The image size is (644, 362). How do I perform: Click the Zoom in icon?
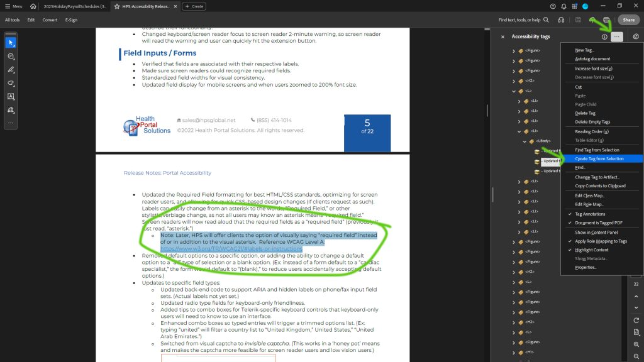pyautogui.click(x=636, y=344)
